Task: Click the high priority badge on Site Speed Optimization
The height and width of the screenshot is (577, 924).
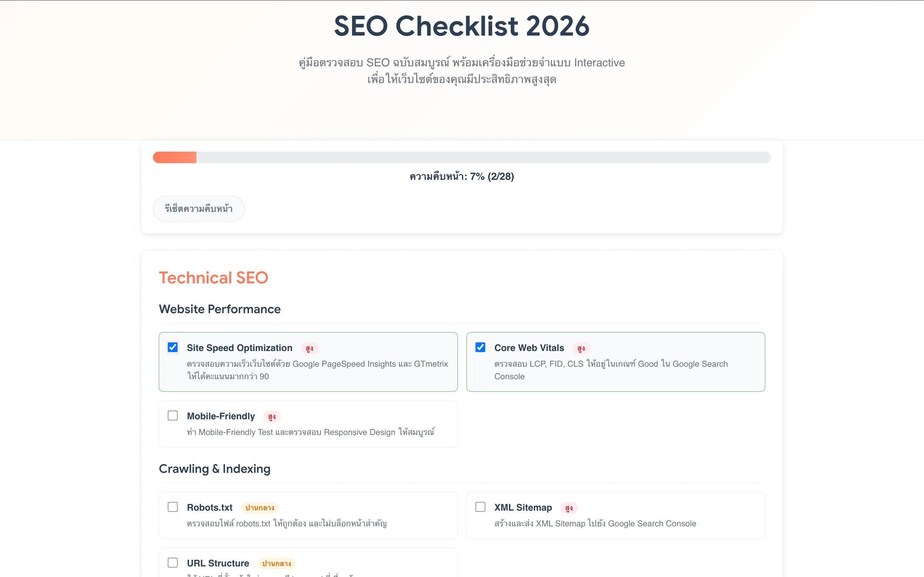Action: point(309,348)
